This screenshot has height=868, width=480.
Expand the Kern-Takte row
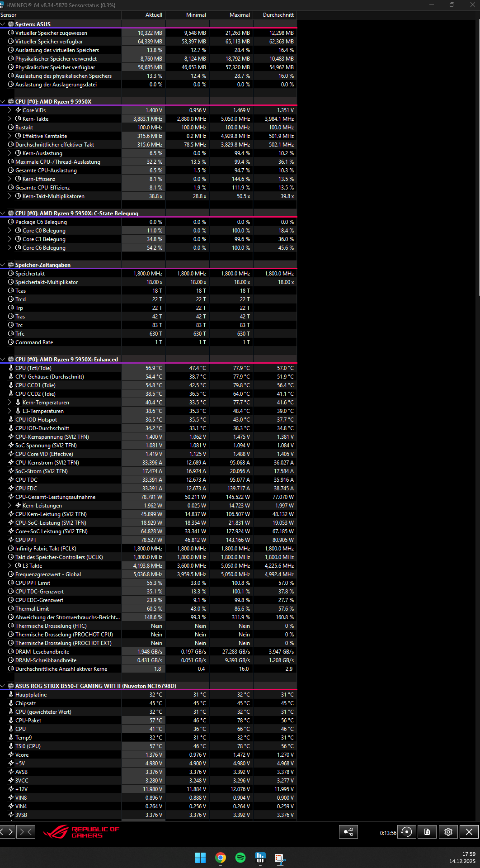(10, 119)
